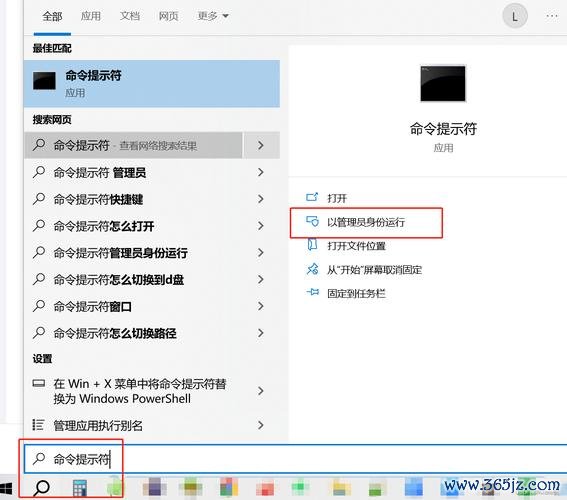This screenshot has width=567, height=500.
Task: Expand arrow next to 管理应用执行别名
Action: coord(261,425)
